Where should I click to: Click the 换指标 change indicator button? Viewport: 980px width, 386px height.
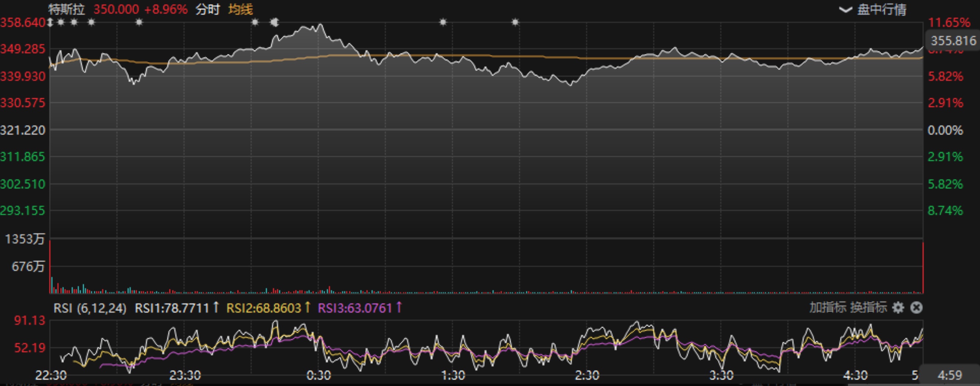(x=868, y=308)
